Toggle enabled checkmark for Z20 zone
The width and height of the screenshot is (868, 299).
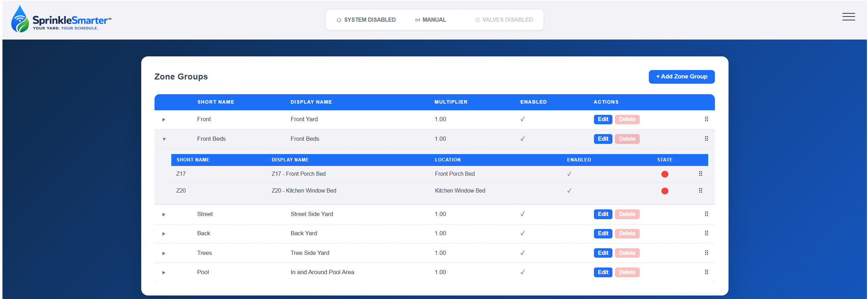point(569,190)
